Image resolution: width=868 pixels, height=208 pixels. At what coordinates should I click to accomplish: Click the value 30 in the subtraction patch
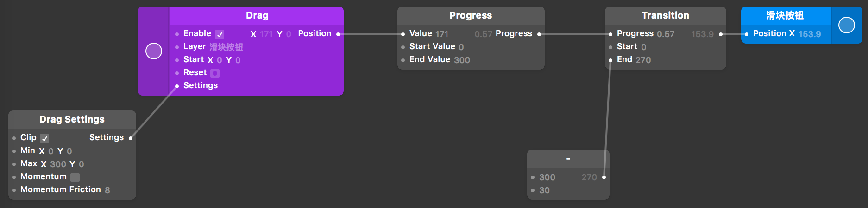click(544, 190)
